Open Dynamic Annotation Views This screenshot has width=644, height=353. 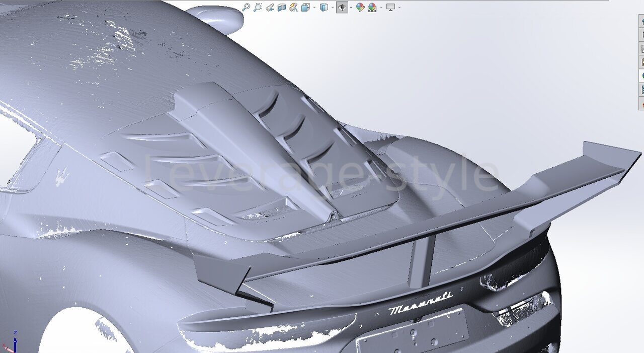pyautogui.click(x=293, y=7)
